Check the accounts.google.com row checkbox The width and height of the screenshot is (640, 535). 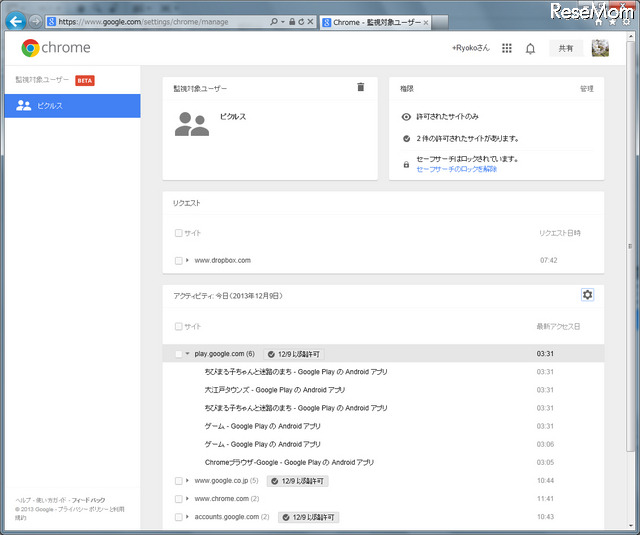pos(178,517)
